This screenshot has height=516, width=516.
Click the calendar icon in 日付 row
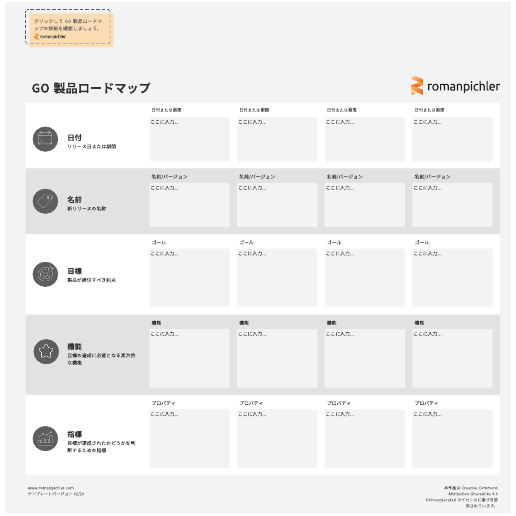click(x=45, y=139)
